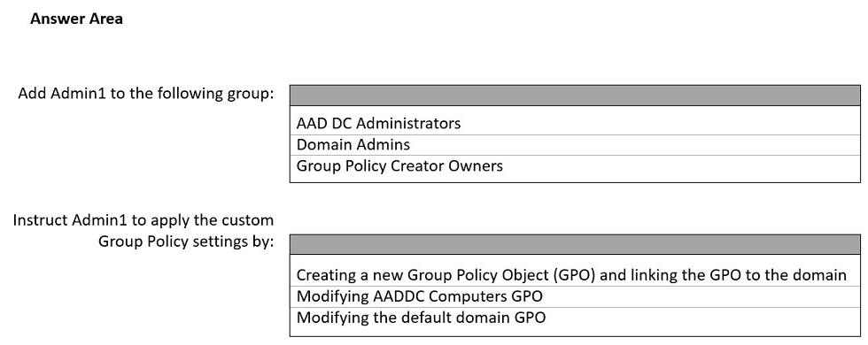
Task: Open the Add Admin1 group dropdown header
Action: [x=575, y=96]
